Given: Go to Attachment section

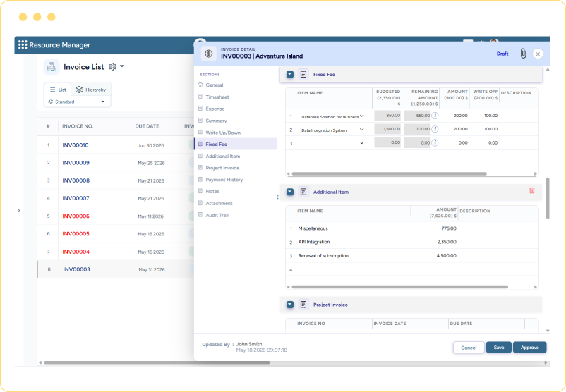Looking at the screenshot, I should click(219, 203).
